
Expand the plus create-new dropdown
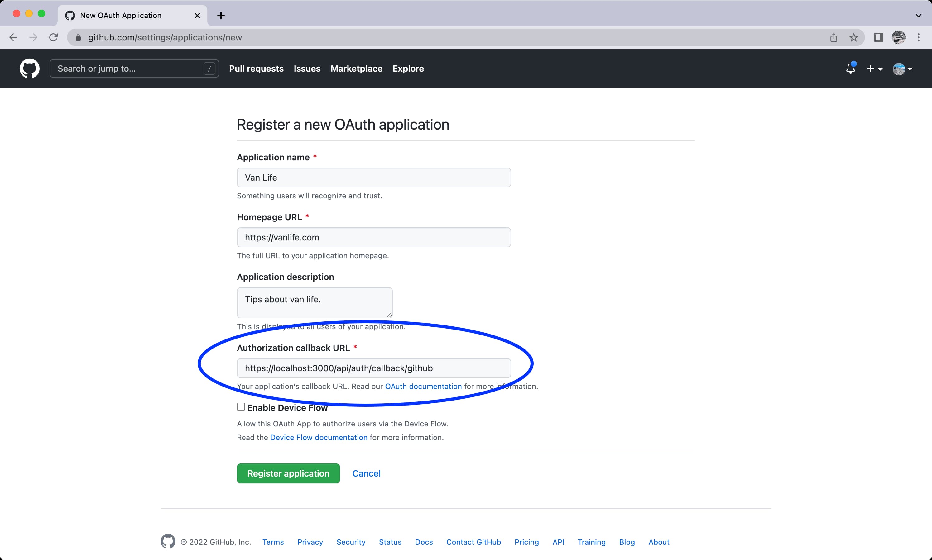click(x=874, y=69)
